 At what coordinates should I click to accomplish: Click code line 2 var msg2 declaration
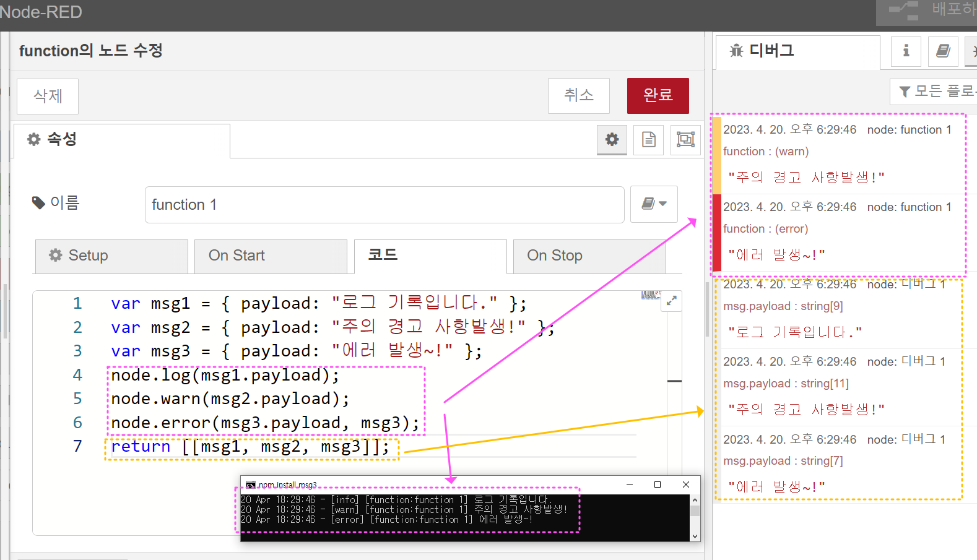click(x=332, y=327)
